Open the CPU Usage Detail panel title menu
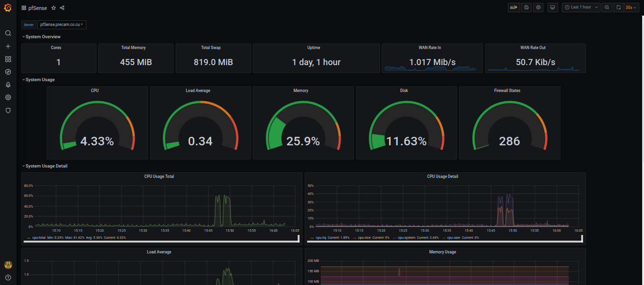The image size is (644, 285). click(443, 176)
